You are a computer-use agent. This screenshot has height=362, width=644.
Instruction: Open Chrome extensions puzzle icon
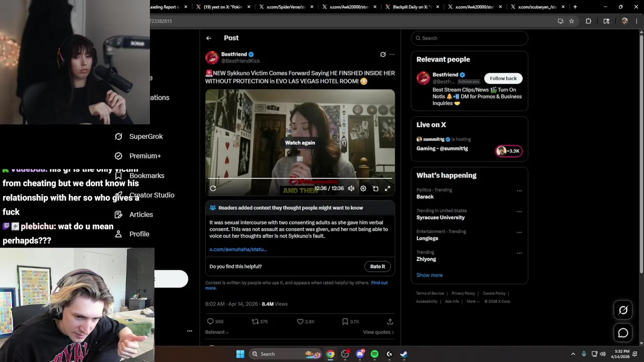click(588, 21)
